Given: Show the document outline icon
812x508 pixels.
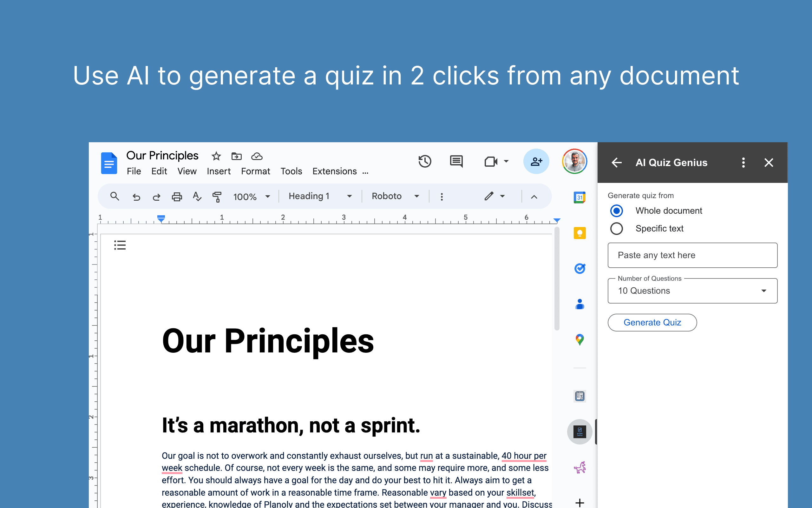Looking at the screenshot, I should (120, 245).
